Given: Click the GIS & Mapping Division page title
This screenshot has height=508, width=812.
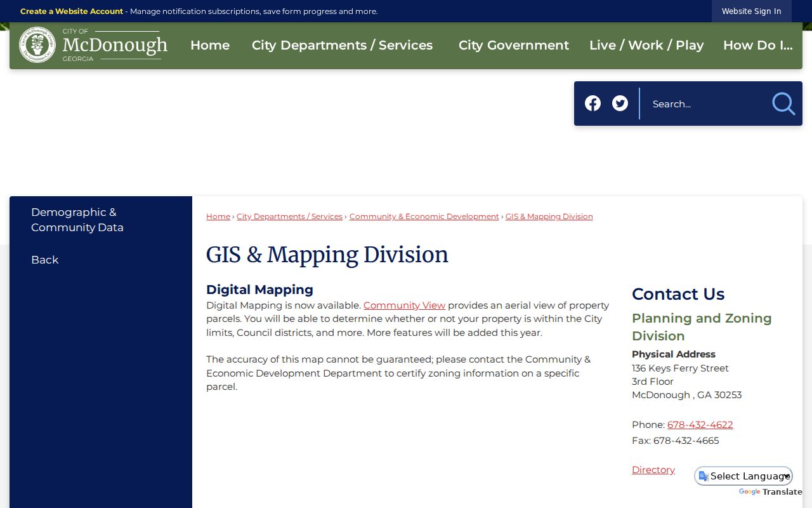Looking at the screenshot, I should pos(327,255).
